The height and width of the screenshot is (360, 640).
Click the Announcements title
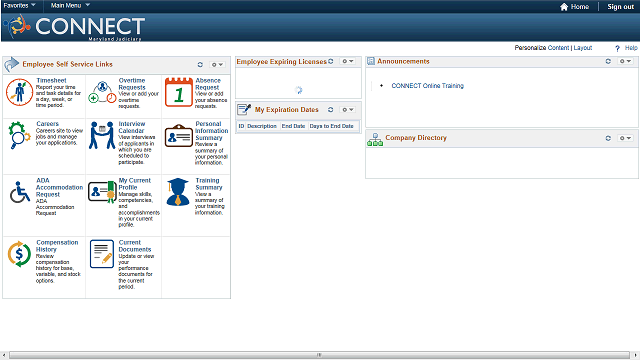tap(403, 61)
